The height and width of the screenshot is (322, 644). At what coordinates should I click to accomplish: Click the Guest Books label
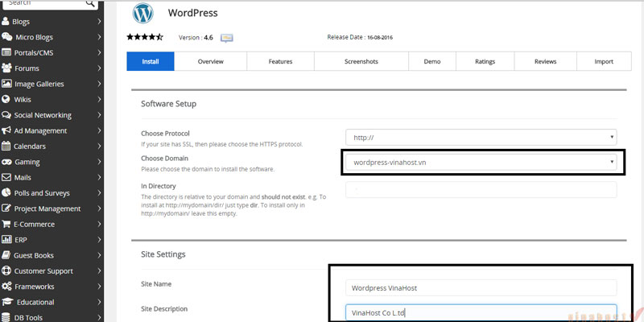[34, 255]
